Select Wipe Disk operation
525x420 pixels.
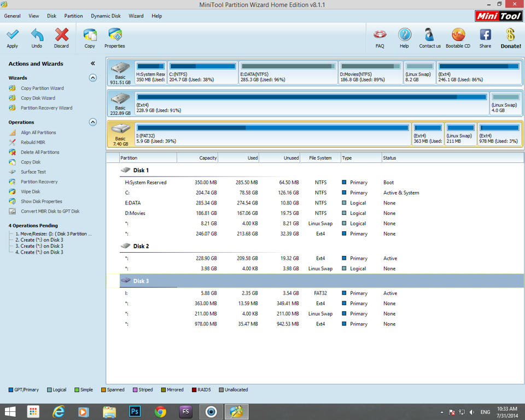point(30,191)
